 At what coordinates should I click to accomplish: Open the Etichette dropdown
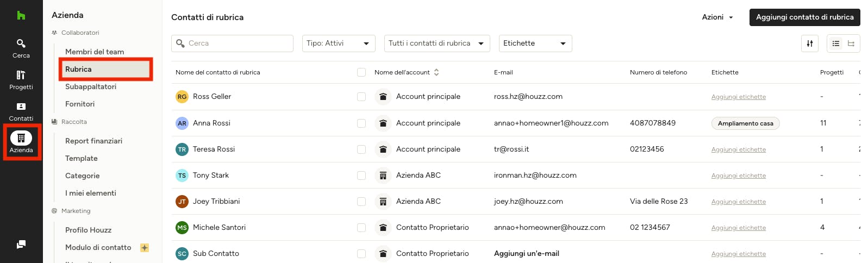click(535, 43)
